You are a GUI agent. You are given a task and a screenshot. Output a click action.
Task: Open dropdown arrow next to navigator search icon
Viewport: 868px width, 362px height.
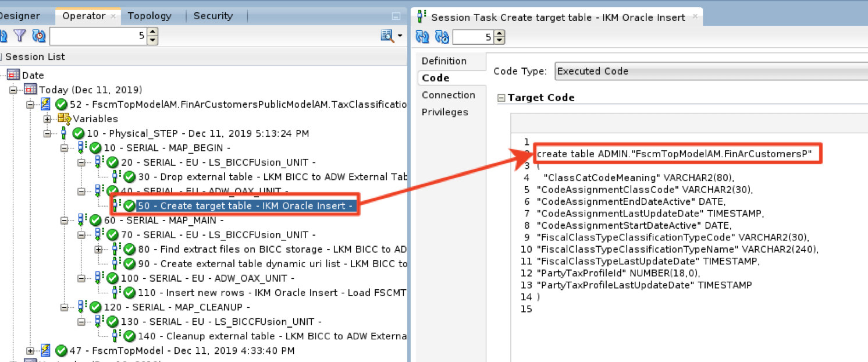tap(400, 37)
